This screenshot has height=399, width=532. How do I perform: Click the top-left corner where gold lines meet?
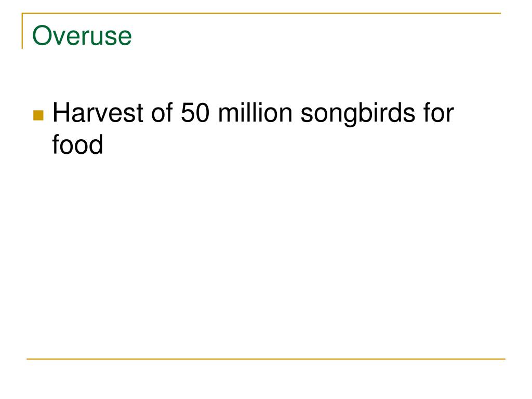pyautogui.click(x=22, y=14)
